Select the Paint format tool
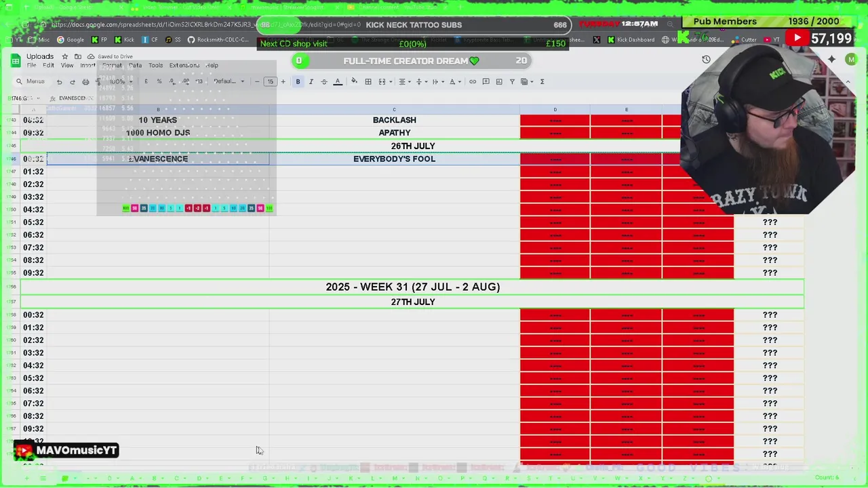This screenshot has height=488, width=868. click(x=98, y=81)
